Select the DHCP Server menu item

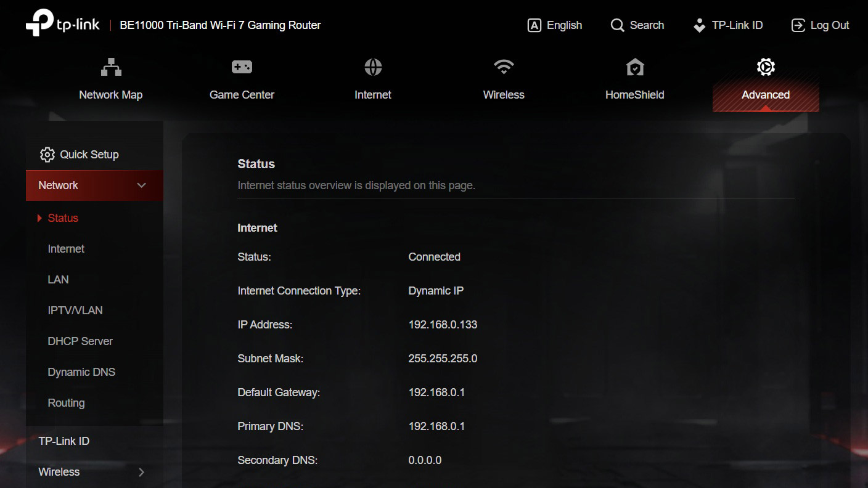point(80,341)
